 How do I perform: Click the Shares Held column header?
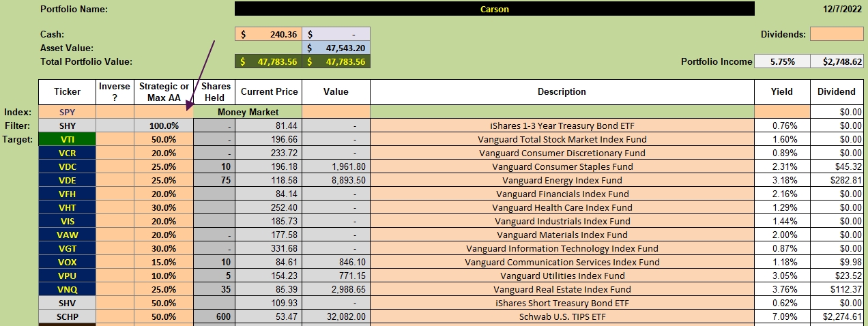[x=214, y=91]
